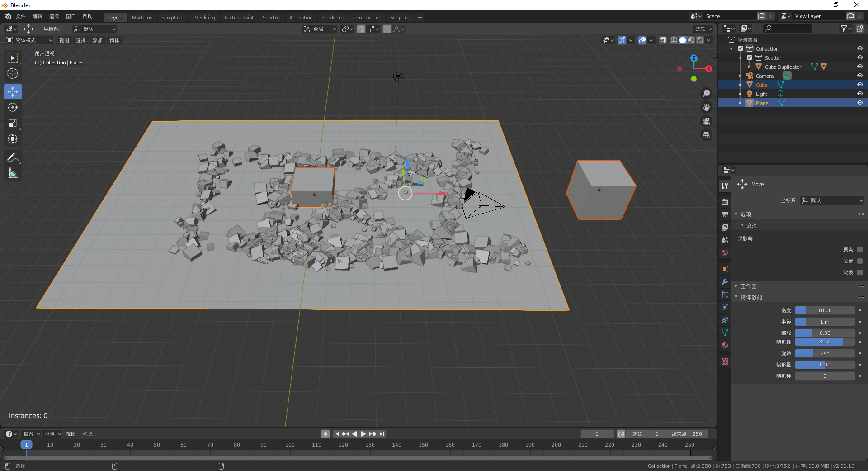Choose the Measure ruler tool
The width and height of the screenshot is (868, 471).
pos(13,174)
